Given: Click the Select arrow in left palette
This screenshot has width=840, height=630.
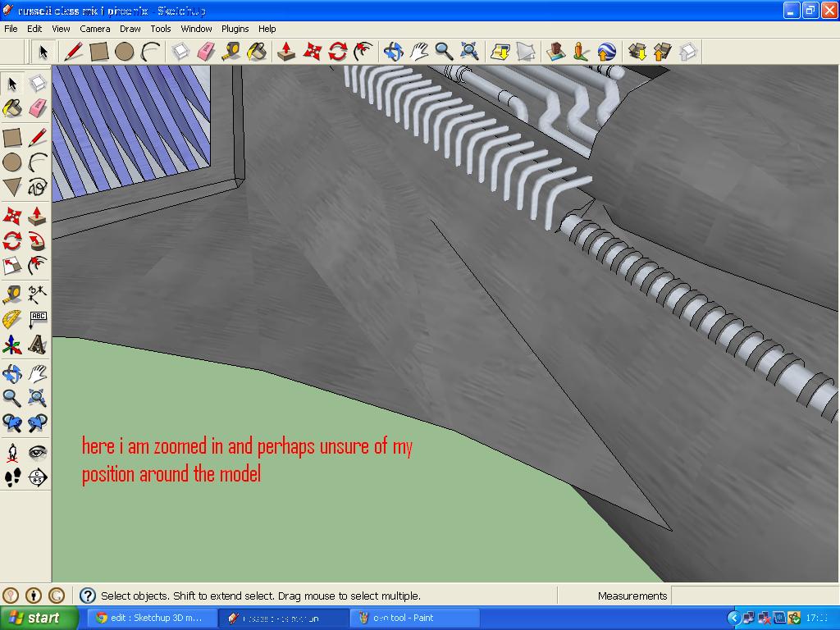Looking at the screenshot, I should [x=11, y=84].
